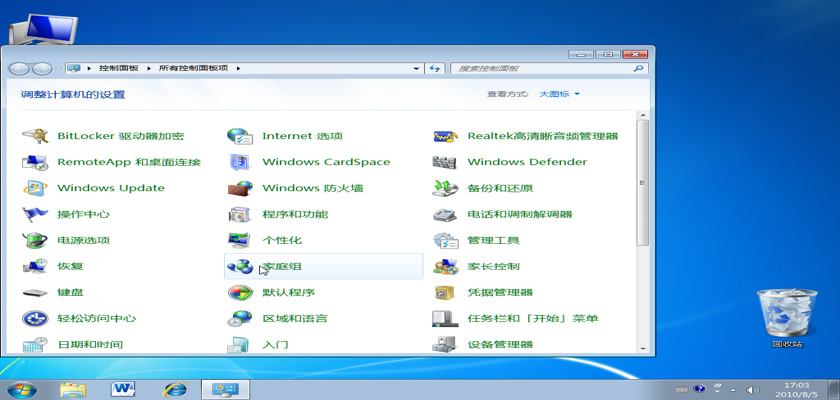The height and width of the screenshot is (400, 840).
Task: Open Internet Explorer from the taskbar
Action: pos(176,389)
